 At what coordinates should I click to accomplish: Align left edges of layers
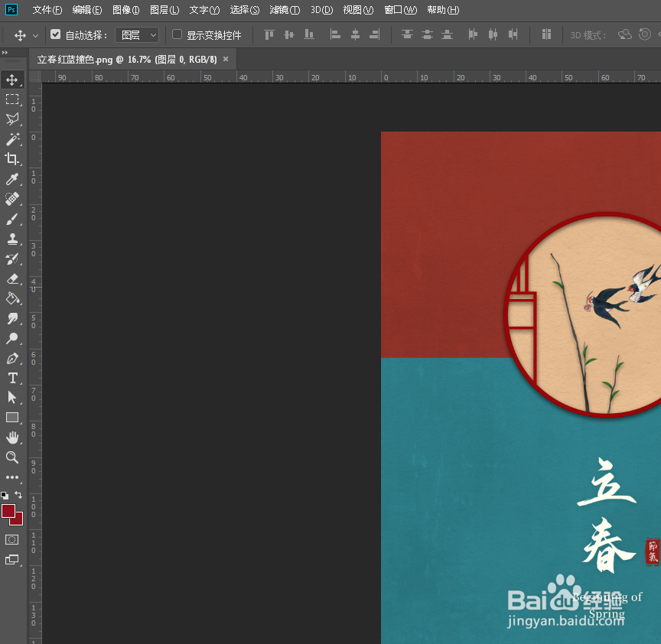click(x=335, y=34)
